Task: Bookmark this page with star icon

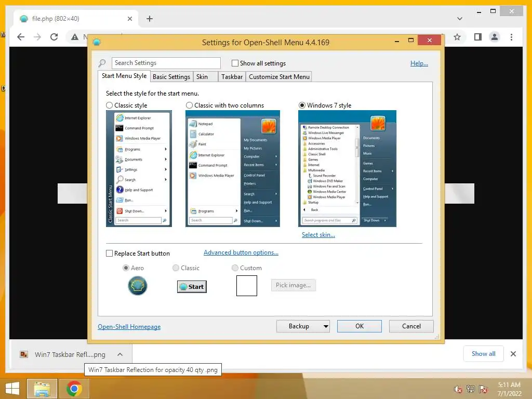Action: (x=457, y=37)
